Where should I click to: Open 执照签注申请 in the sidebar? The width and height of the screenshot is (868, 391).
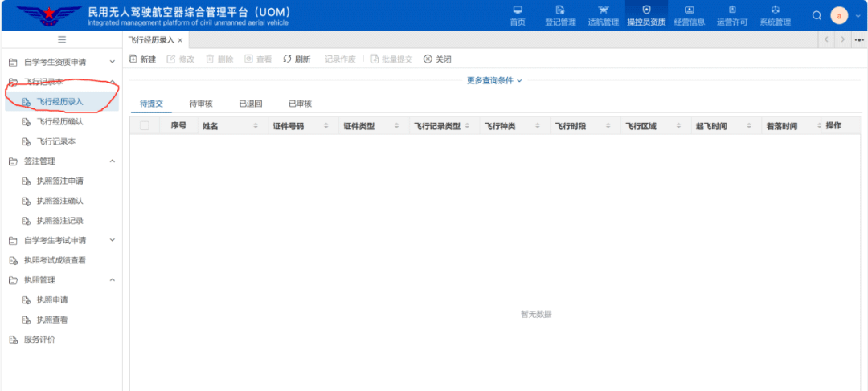click(61, 181)
